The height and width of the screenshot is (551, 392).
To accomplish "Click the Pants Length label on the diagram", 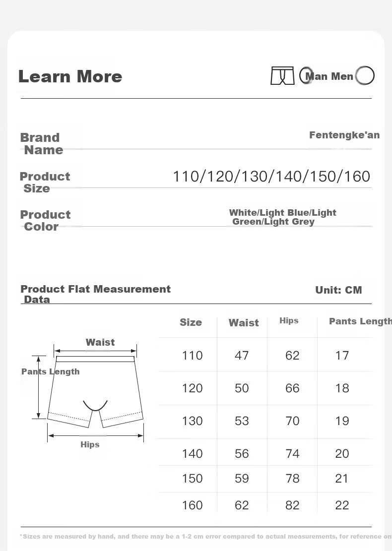I will [x=51, y=371].
